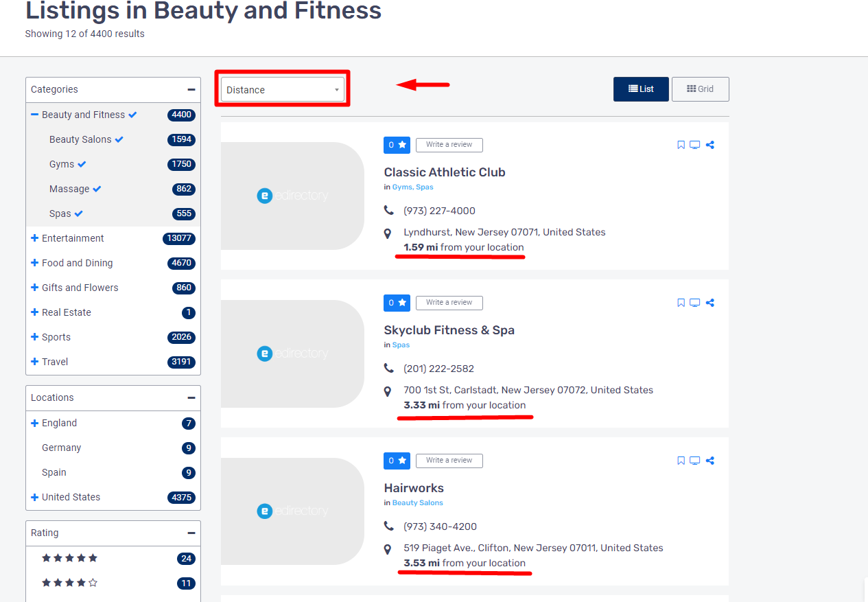Expand the Food and Dining category
Image resolution: width=868 pixels, height=602 pixels.
click(x=34, y=263)
